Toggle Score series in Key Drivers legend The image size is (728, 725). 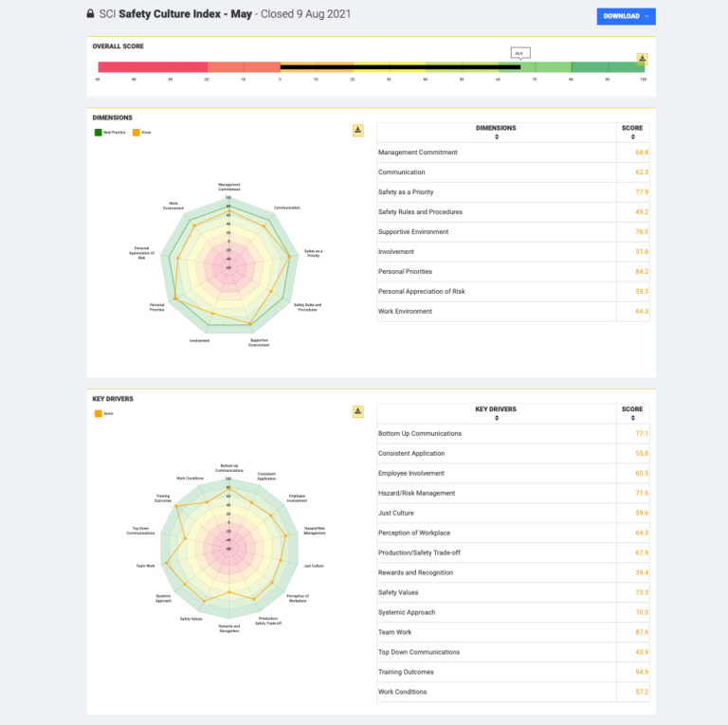(x=104, y=413)
